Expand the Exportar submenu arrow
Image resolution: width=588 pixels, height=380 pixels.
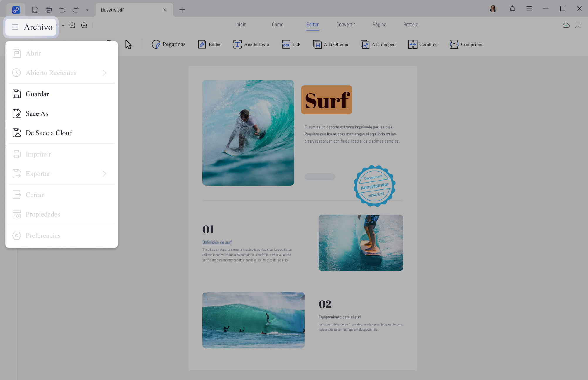[x=104, y=174]
